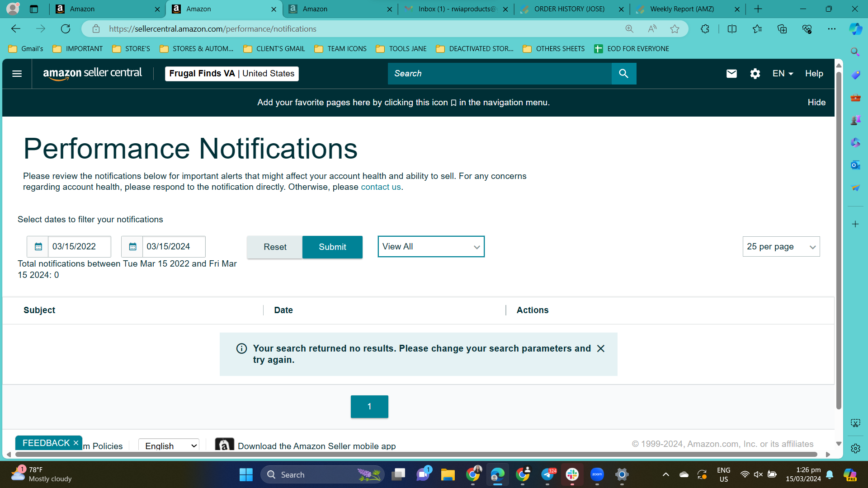This screenshot has height=488, width=868.
Task: Expand the 25 per page dropdown
Action: tap(781, 247)
